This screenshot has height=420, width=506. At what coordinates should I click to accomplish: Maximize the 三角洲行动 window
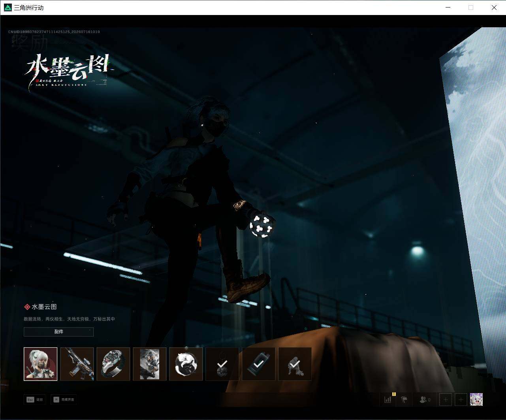pyautogui.click(x=471, y=8)
